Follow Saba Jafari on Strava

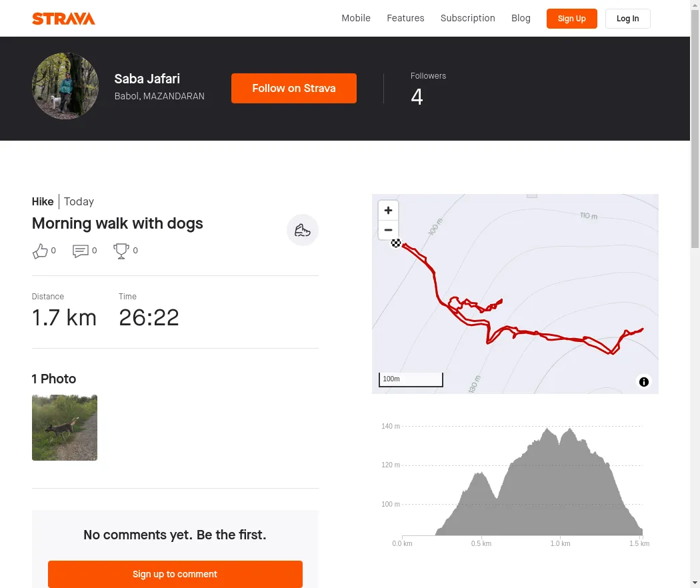click(293, 88)
